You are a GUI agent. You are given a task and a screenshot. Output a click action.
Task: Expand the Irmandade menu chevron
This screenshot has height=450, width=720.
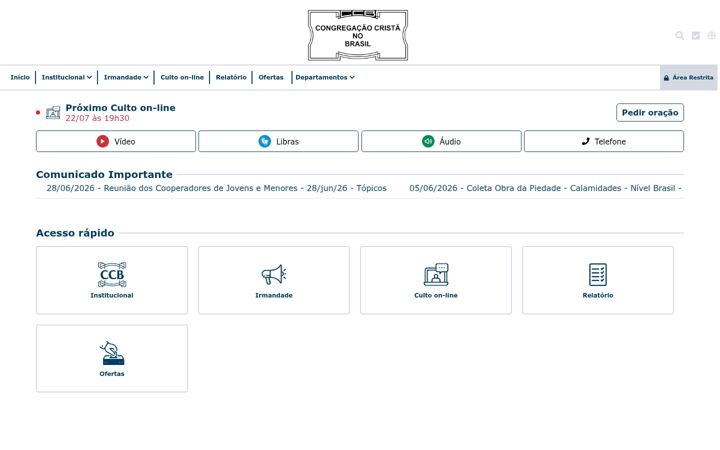point(146,78)
